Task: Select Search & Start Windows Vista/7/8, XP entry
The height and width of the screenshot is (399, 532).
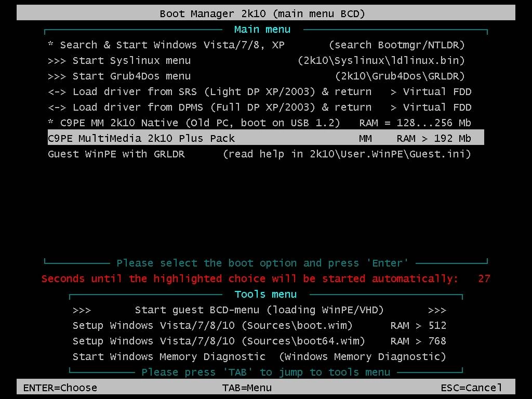Action: pyautogui.click(x=265, y=45)
